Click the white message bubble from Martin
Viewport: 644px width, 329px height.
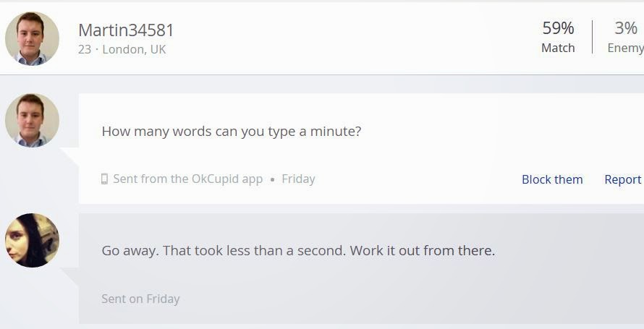(x=361, y=148)
